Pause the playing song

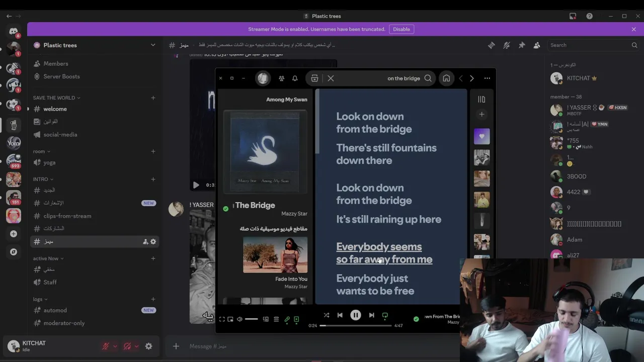[355, 315]
